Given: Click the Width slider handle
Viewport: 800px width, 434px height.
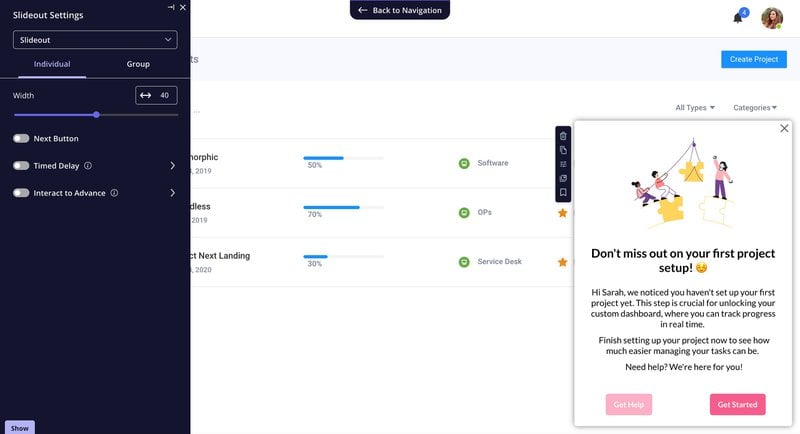Looking at the screenshot, I should [96, 115].
